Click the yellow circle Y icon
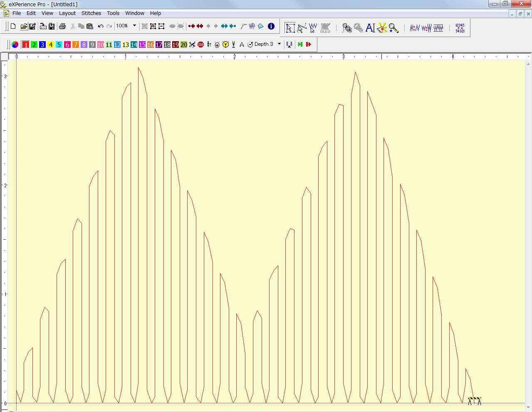The height and width of the screenshot is (412, 532). click(225, 45)
